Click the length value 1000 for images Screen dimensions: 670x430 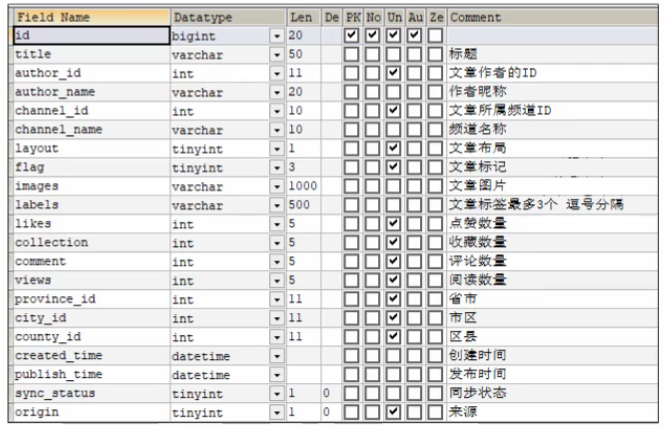pos(303,186)
